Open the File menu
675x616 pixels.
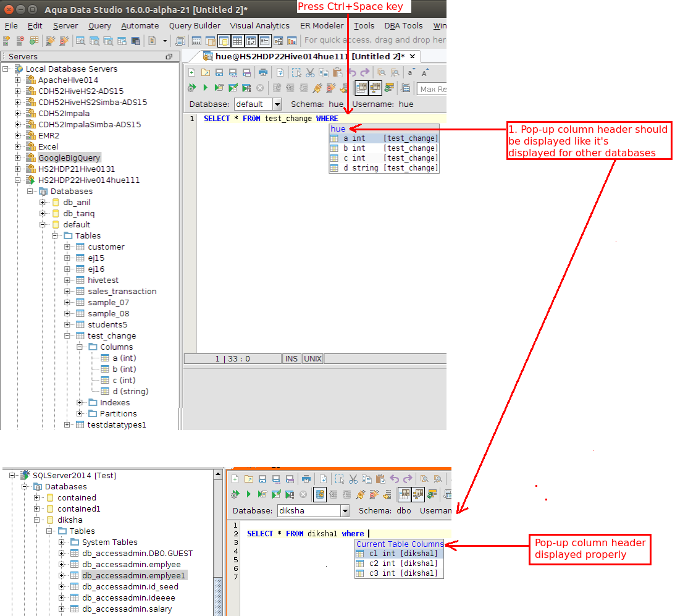[11, 26]
